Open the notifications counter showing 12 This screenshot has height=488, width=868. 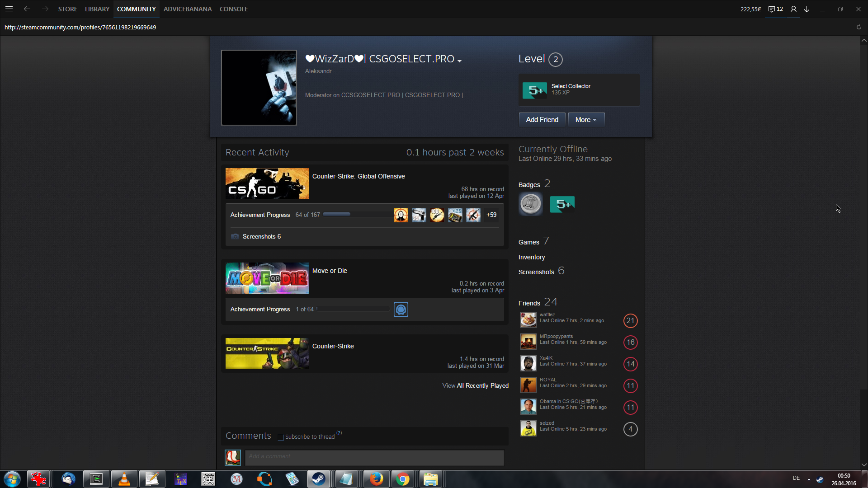click(x=776, y=9)
